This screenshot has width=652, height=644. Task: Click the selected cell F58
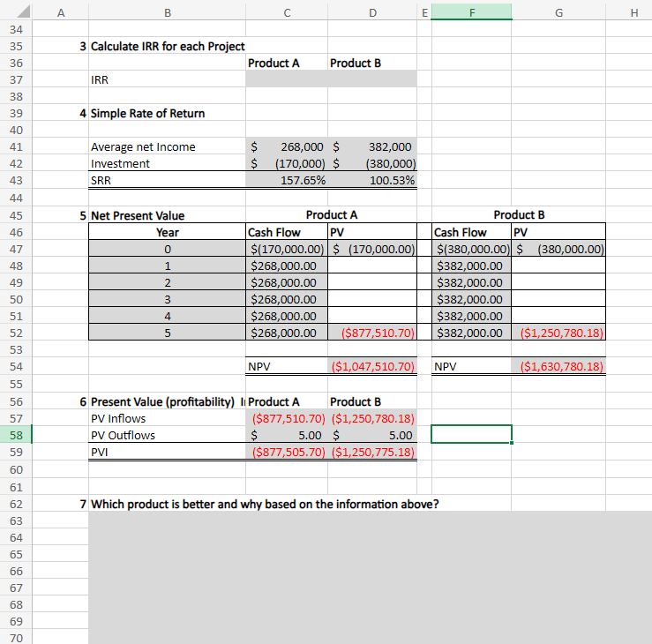click(x=471, y=434)
